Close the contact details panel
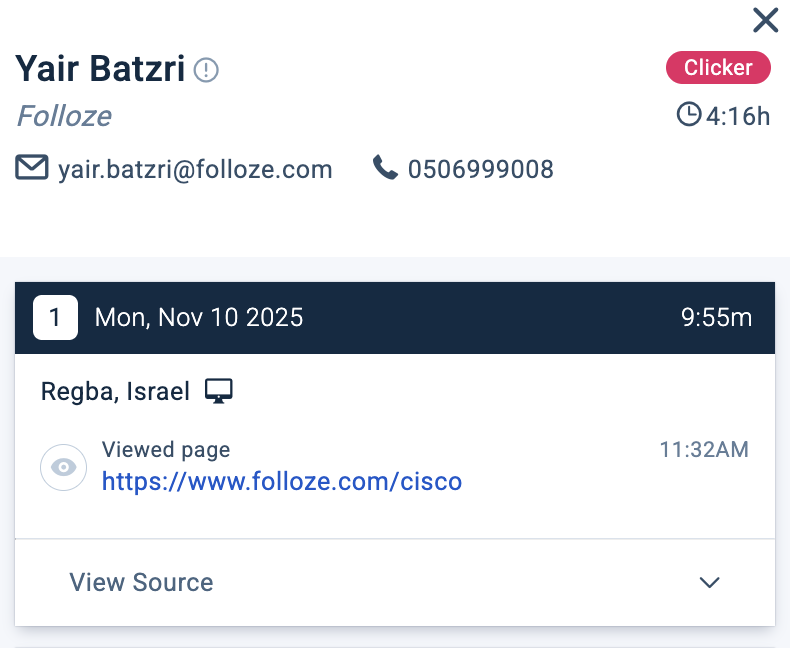 point(765,20)
